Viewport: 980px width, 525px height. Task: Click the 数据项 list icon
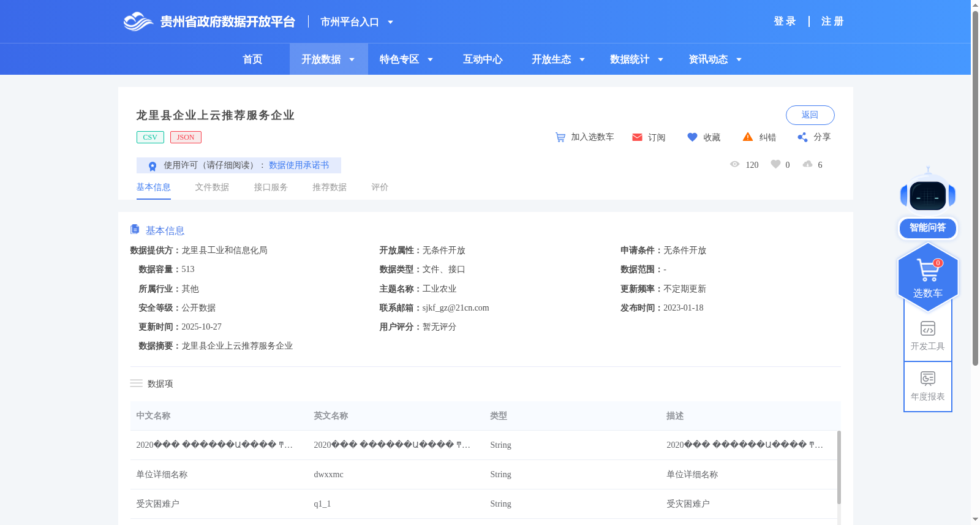coord(136,383)
